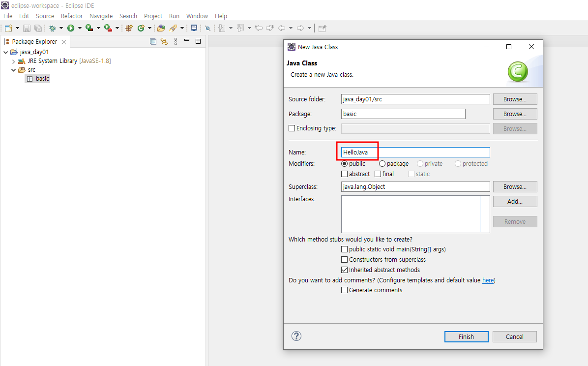This screenshot has height=366, width=588.
Task: Open the File menu
Action: (x=8, y=16)
